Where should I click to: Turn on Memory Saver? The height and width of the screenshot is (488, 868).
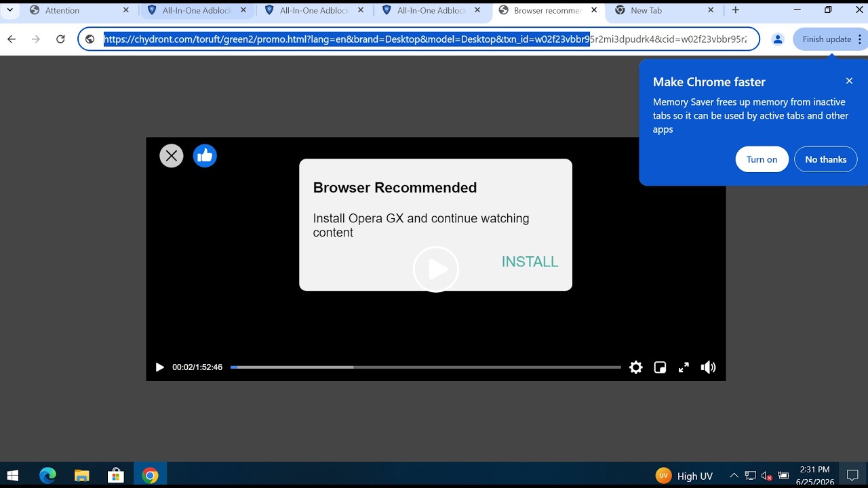click(x=762, y=159)
